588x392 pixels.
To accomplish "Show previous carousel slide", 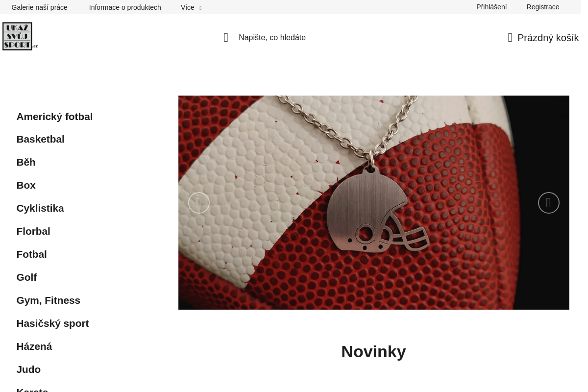I will 199,203.
